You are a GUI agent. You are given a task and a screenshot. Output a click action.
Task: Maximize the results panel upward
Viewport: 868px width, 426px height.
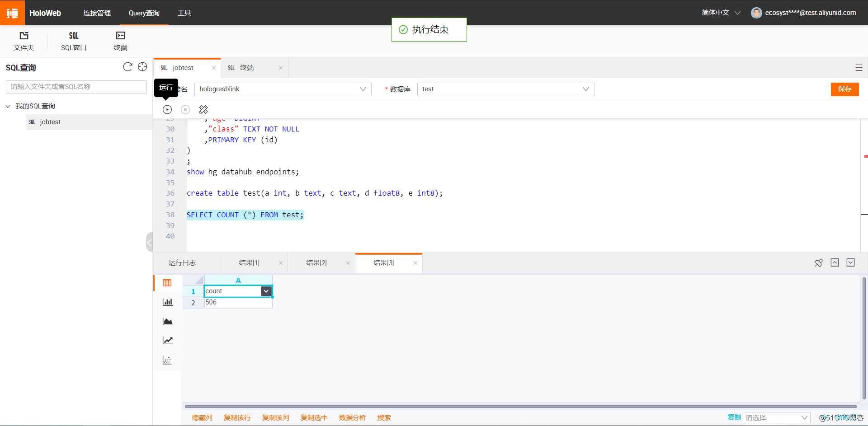[x=835, y=262]
